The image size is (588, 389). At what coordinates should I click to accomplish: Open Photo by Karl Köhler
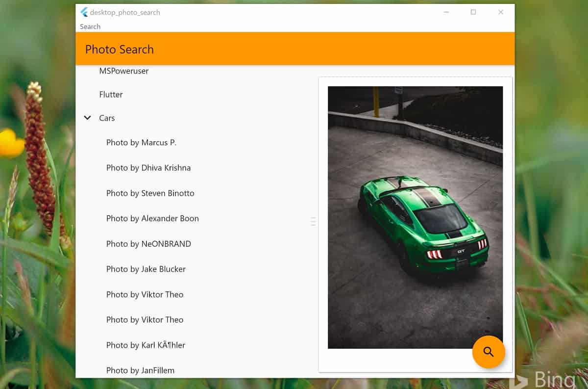tap(146, 345)
